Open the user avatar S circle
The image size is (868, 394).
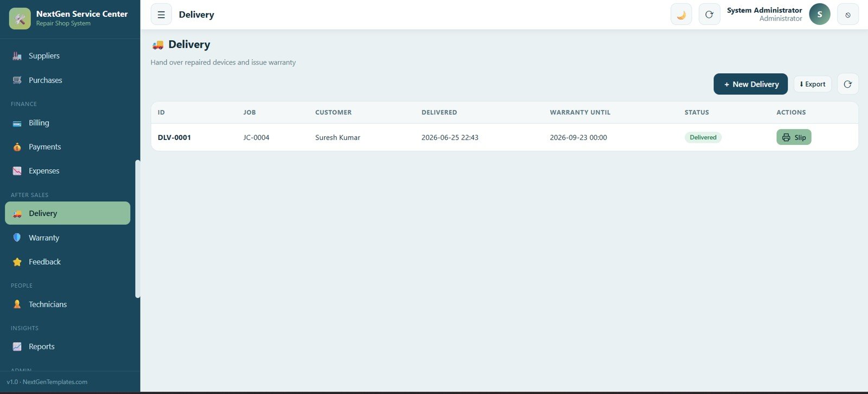(x=820, y=15)
